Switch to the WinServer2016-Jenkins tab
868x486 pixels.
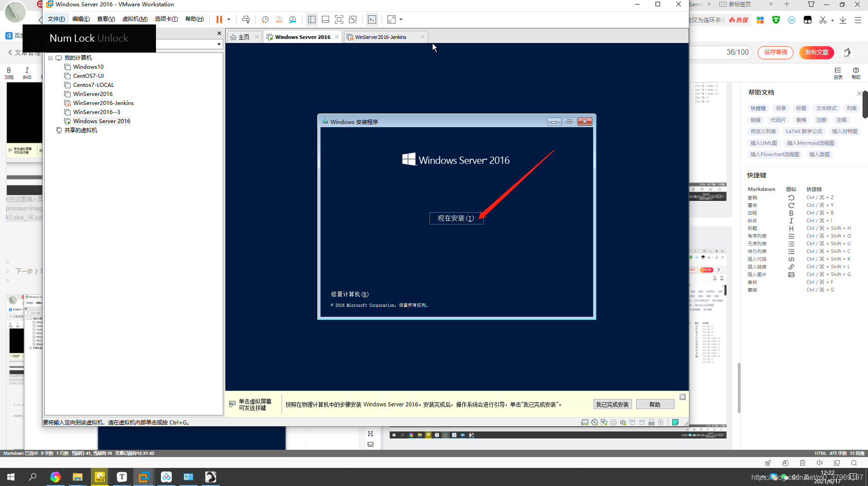[x=380, y=37]
